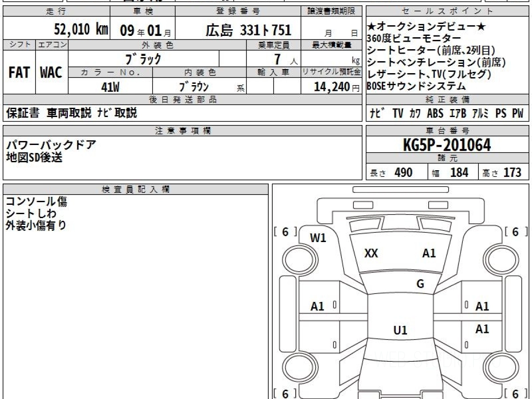Image resolution: width=532 pixels, height=399 pixels.
Task: Click the カラーNo. header
Action: (x=110, y=72)
